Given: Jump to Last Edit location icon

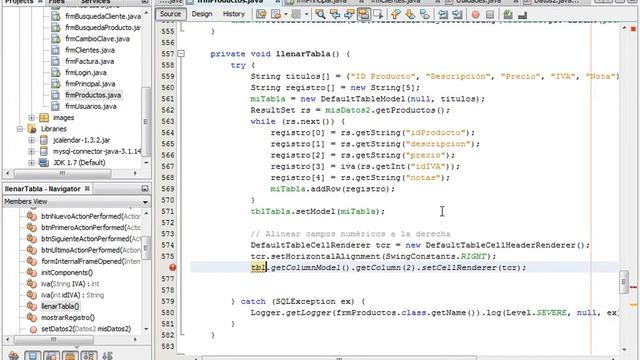Looking at the screenshot, I should 261,15.
